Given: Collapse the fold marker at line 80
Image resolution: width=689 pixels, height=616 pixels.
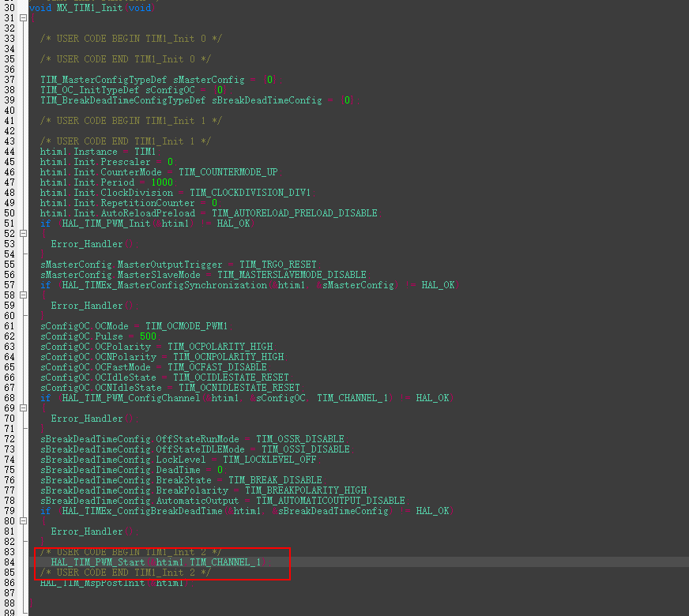Looking at the screenshot, I should (23, 520).
